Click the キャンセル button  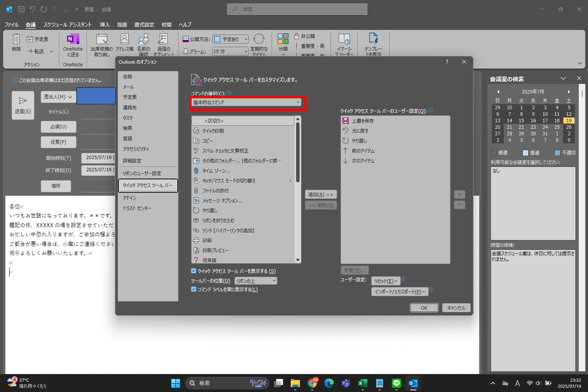[456, 308]
